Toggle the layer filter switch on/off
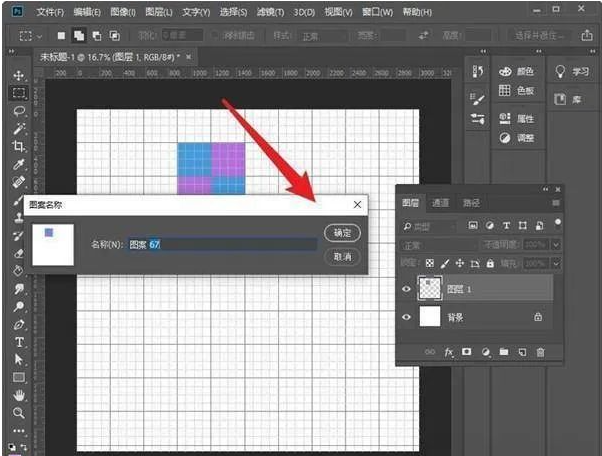The image size is (602, 456). 557,223
